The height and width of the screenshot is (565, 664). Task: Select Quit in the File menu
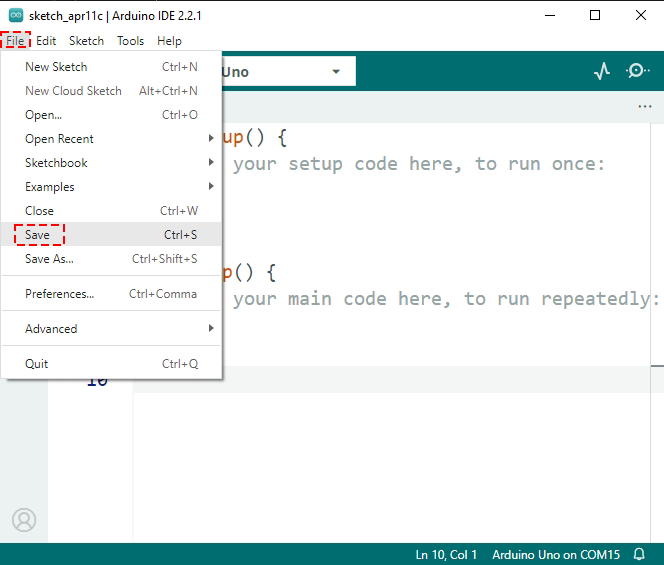tap(111, 363)
